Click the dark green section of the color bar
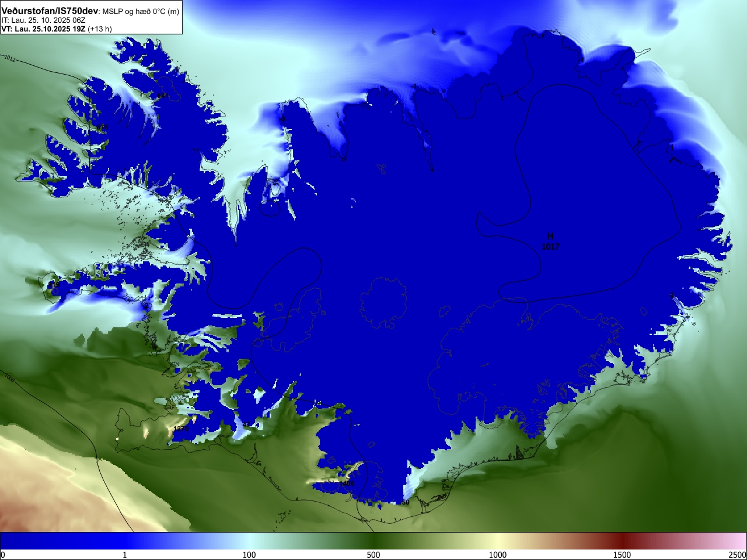This screenshot has height=560, width=747. (373, 541)
